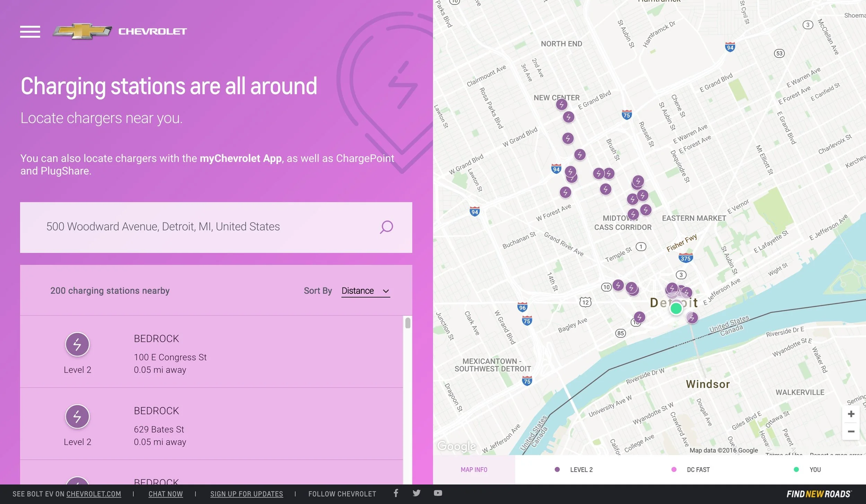The image size is (866, 504).
Task: Click the "Map data ©2016 Google" text
Action: pyautogui.click(x=724, y=450)
